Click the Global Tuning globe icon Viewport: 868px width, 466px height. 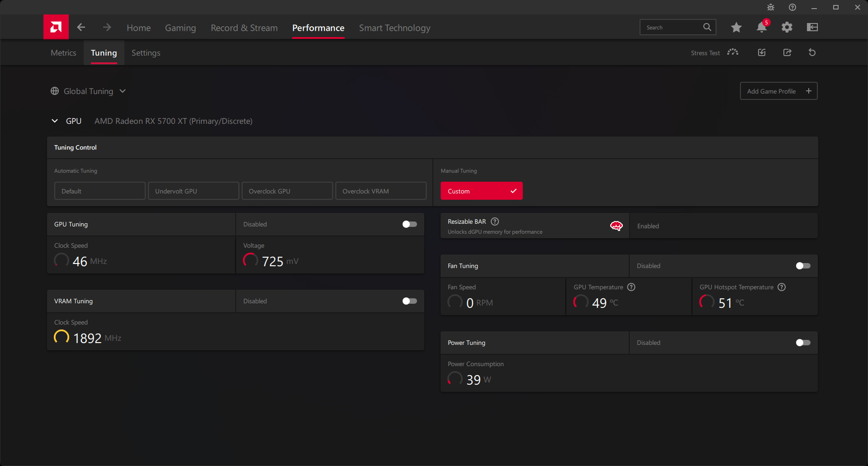[x=55, y=91]
